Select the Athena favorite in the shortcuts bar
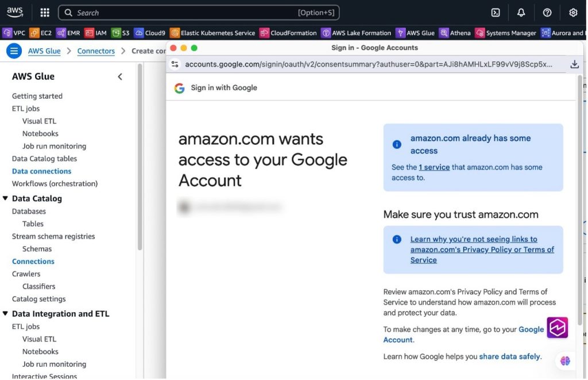 (x=455, y=33)
